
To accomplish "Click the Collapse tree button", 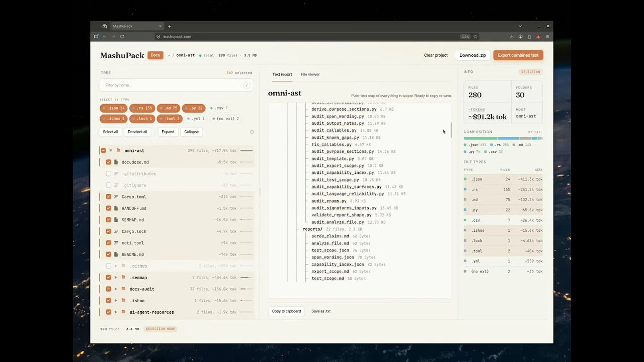I will click(192, 132).
